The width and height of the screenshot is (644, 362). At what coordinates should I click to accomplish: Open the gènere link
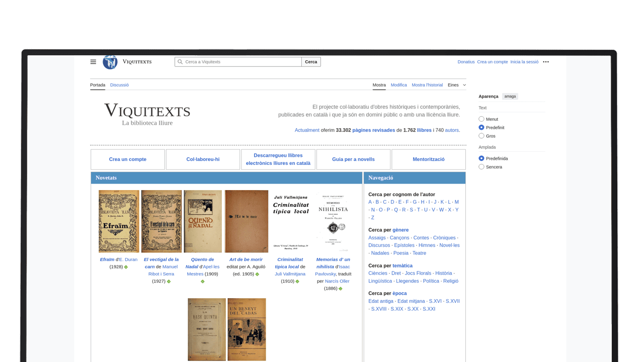tap(400, 230)
